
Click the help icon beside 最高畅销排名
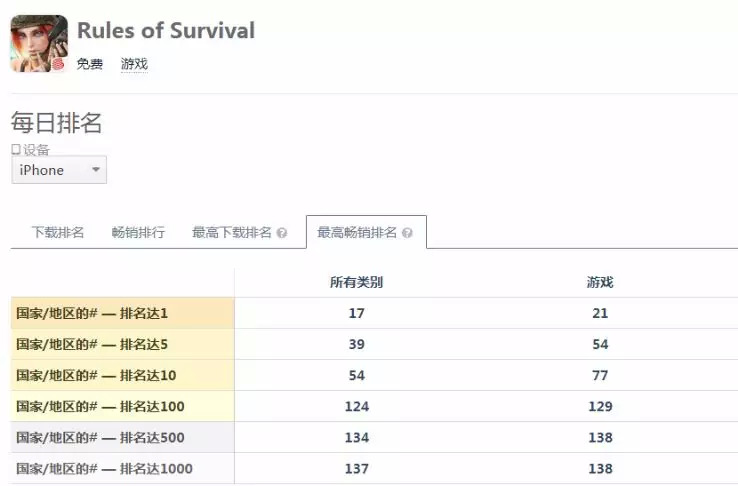[x=407, y=233]
